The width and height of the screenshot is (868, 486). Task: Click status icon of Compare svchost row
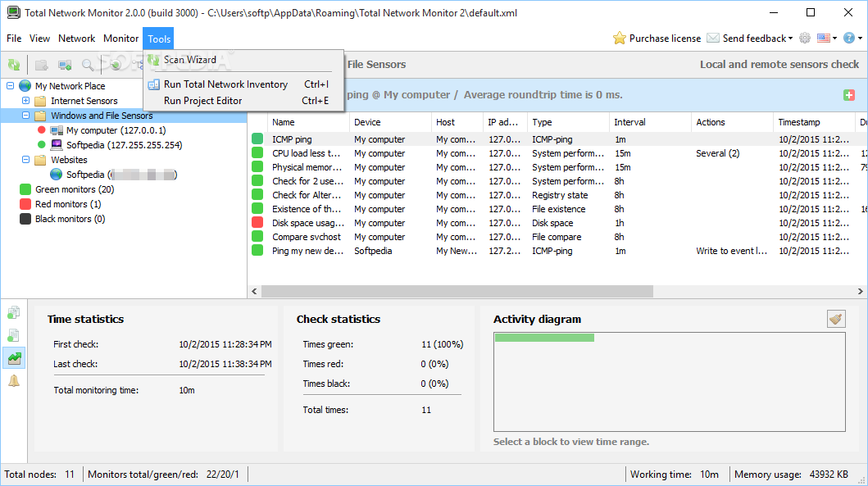click(257, 236)
